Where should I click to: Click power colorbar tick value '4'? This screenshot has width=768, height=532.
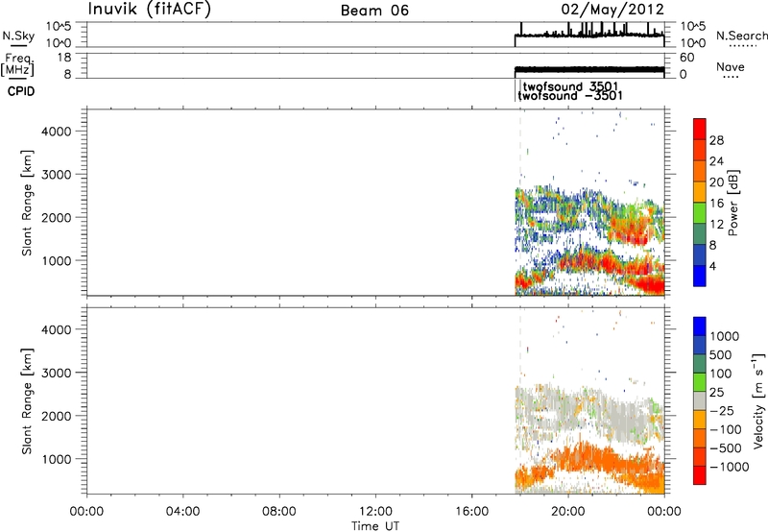[x=712, y=267]
